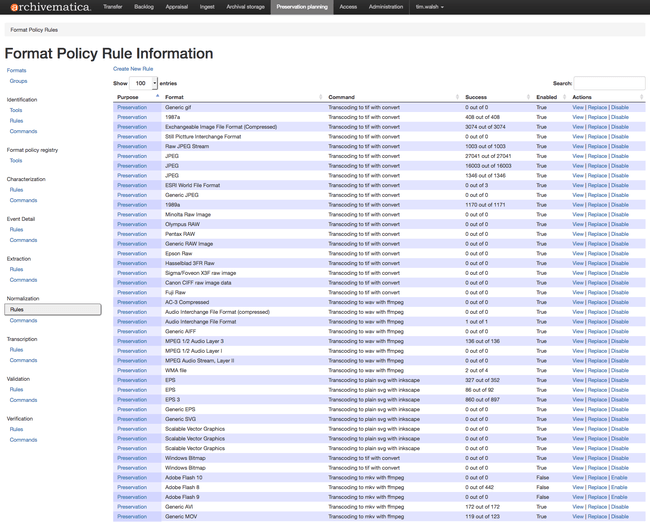View the Generic AVI rule

577,507
